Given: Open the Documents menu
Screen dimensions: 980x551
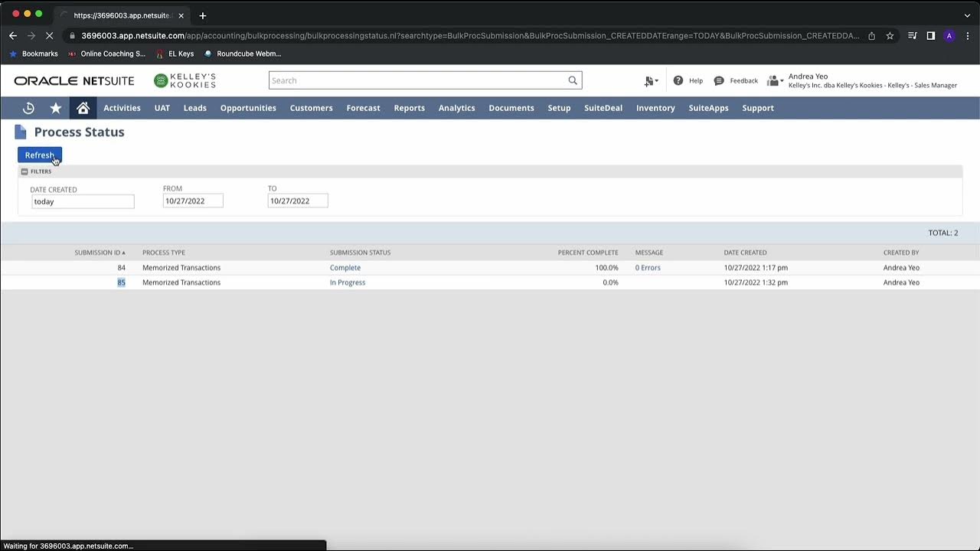Looking at the screenshot, I should click(511, 108).
